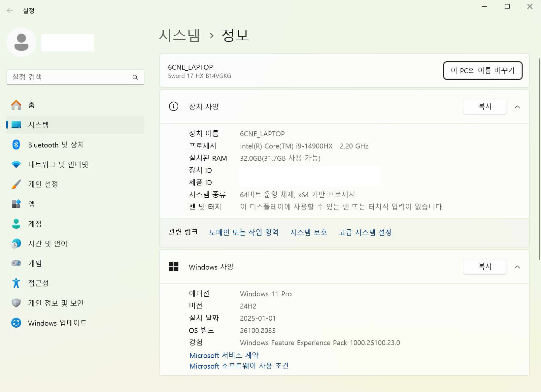Click the System monitor icon in sidebar
Viewport: 541px width, 392px height.
(x=16, y=125)
